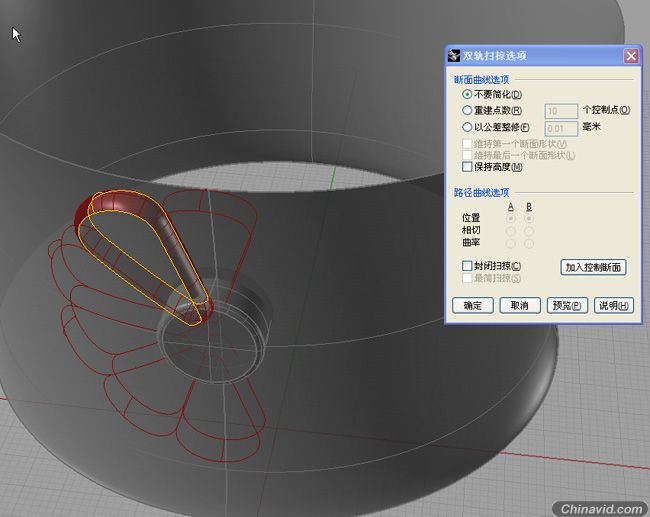Enable the 封闭扫掠(C) checkbox
This screenshot has width=650, height=517.
coord(467,266)
